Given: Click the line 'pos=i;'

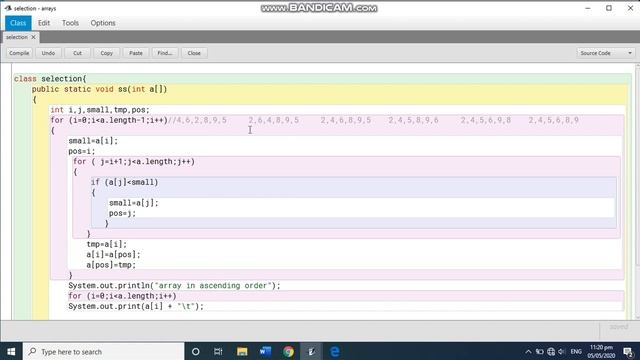Looking at the screenshot, I should click(82, 151).
